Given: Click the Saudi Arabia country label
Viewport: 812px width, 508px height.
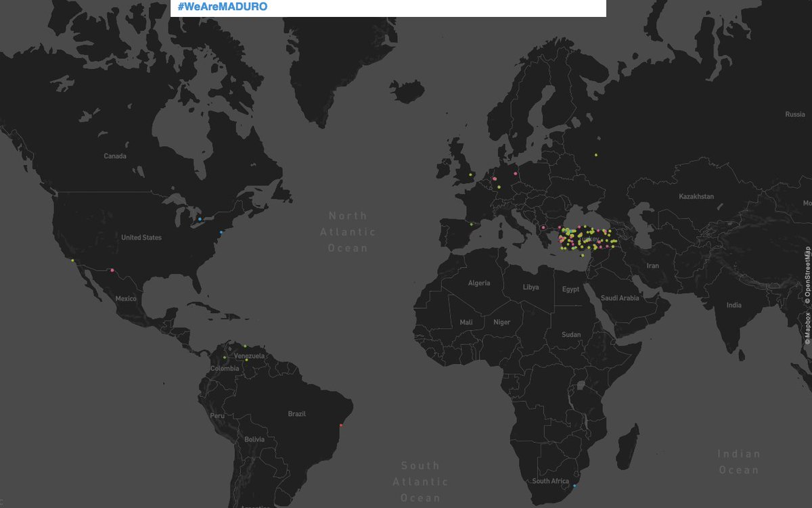Looking at the screenshot, I should 620,298.
